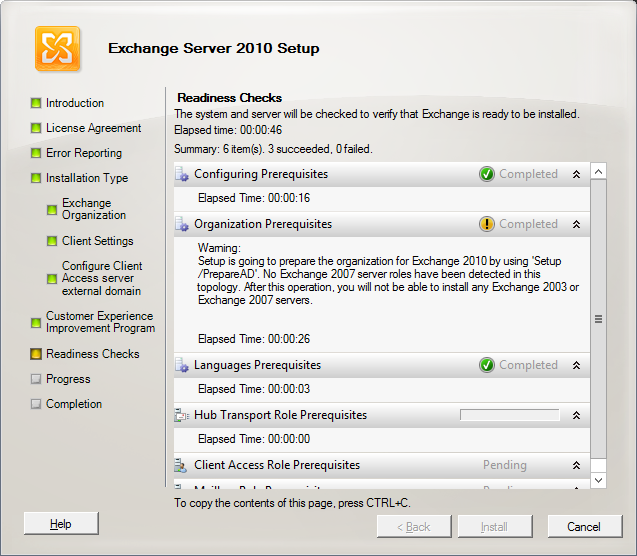Click the green square beside Client Settings
Image resolution: width=637 pixels, height=556 pixels.
click(52, 241)
